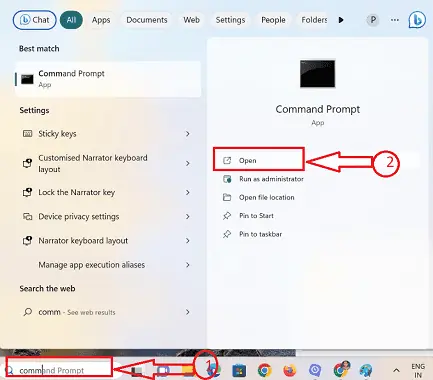Click the Bing icon at top right

pos(417,20)
